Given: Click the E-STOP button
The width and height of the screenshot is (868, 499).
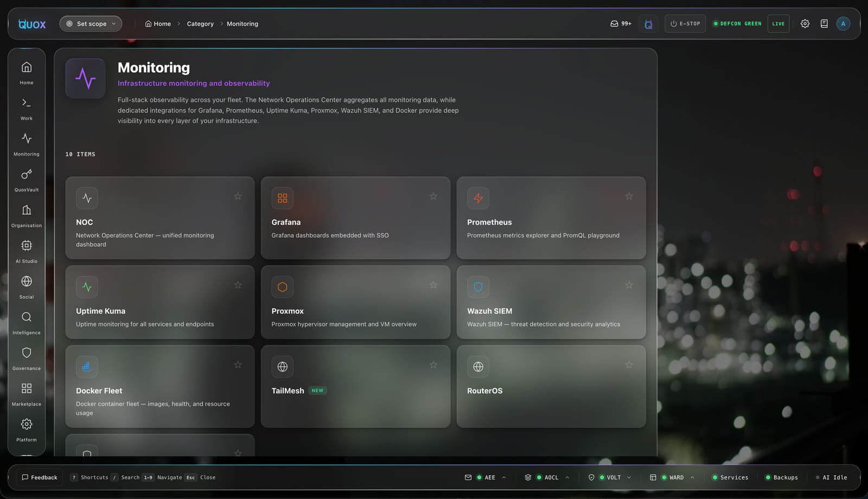Looking at the screenshot, I should click(x=685, y=24).
